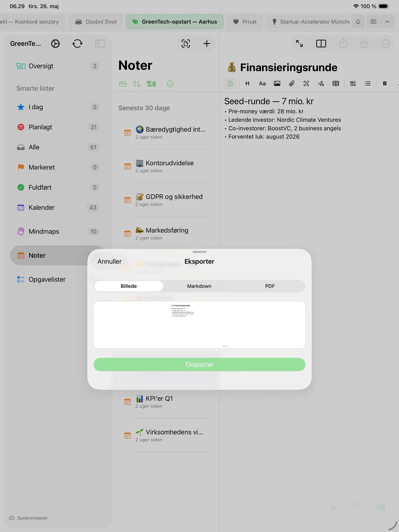This screenshot has height=532, width=399.
Task: Click the sort arrows icon
Action: tap(137, 84)
